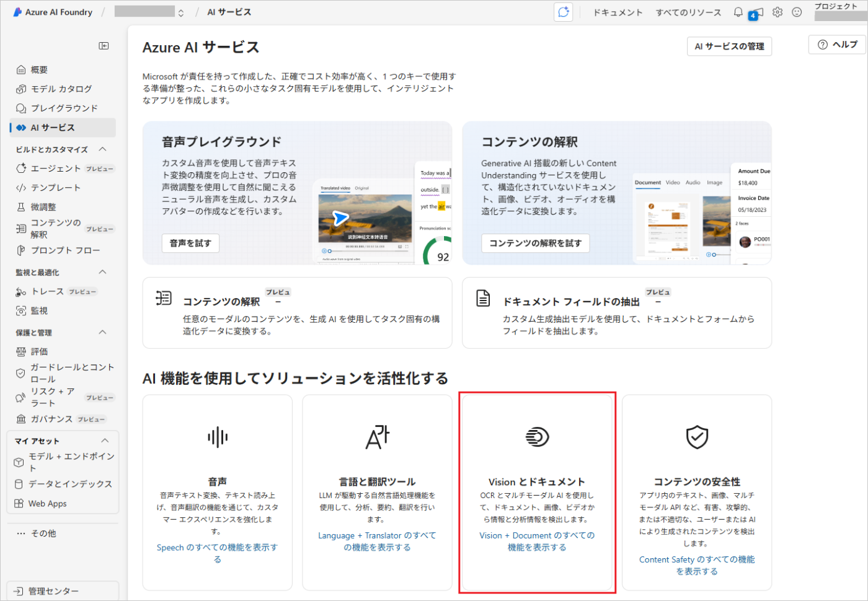868x601 pixels.
Task: Click the コンテンツの安全性 shield icon
Action: point(697,437)
